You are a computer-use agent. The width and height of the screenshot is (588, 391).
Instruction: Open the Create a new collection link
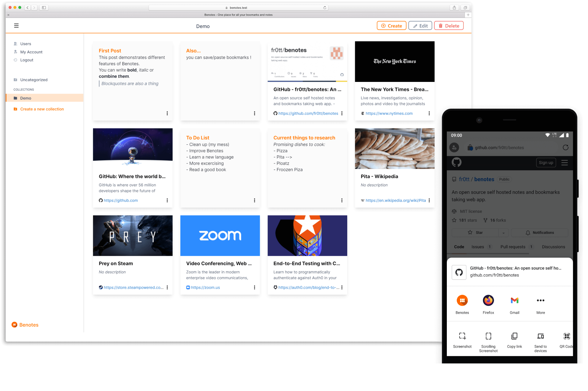pos(42,109)
